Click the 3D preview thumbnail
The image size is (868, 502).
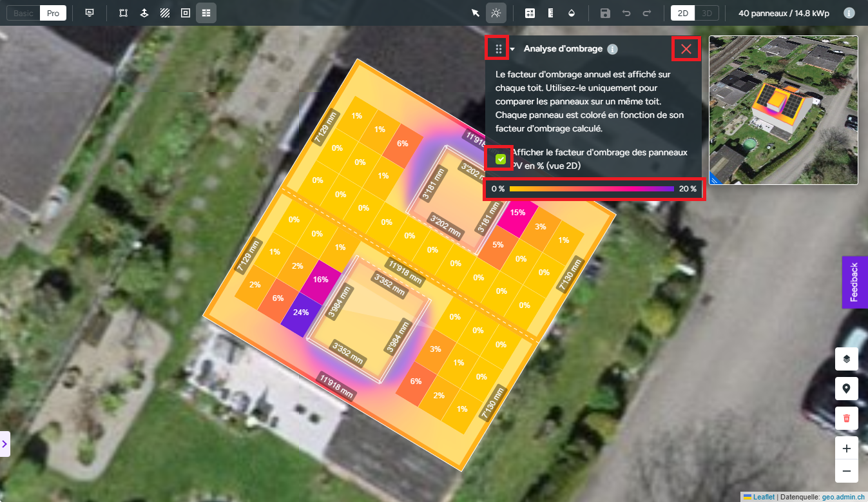[783, 110]
